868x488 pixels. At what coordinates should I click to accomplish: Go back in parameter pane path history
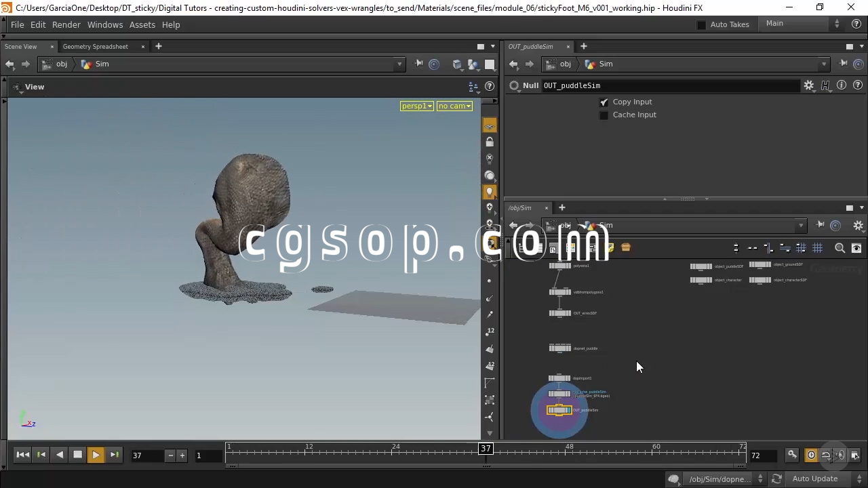[x=513, y=64]
